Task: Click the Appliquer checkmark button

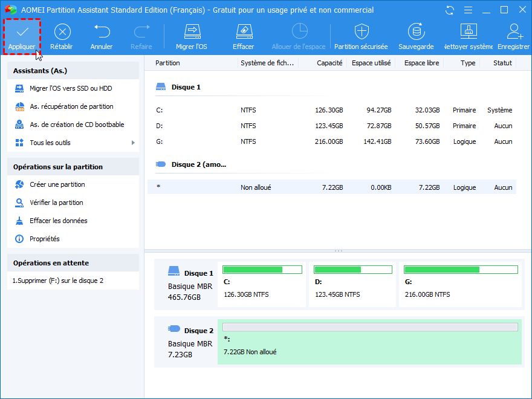Action: (x=22, y=36)
